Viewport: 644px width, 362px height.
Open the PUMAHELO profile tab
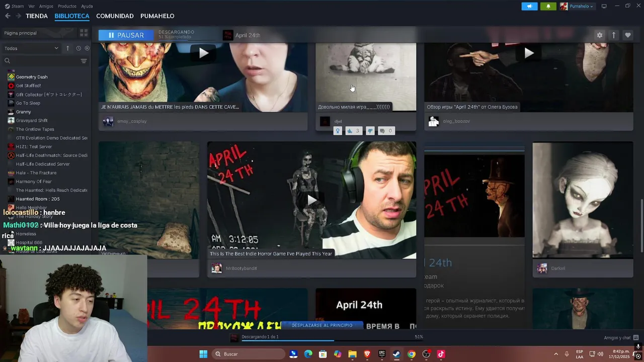[x=157, y=16]
